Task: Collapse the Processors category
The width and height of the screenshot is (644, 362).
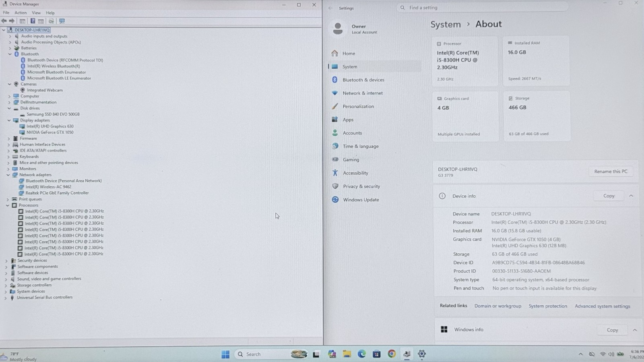Action: pyautogui.click(x=8, y=205)
